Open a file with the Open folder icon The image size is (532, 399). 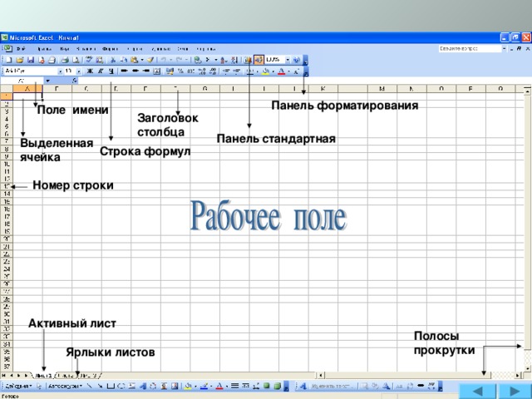[20, 60]
